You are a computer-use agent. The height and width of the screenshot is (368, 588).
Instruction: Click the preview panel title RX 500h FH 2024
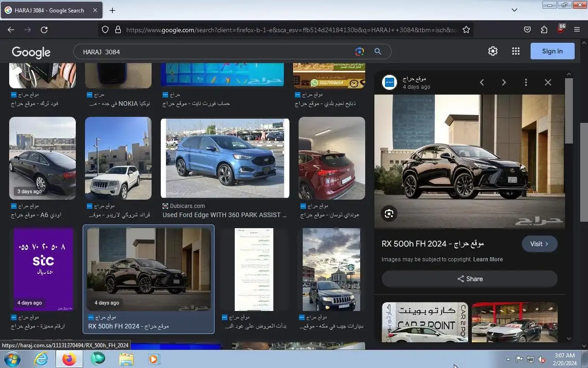point(433,244)
